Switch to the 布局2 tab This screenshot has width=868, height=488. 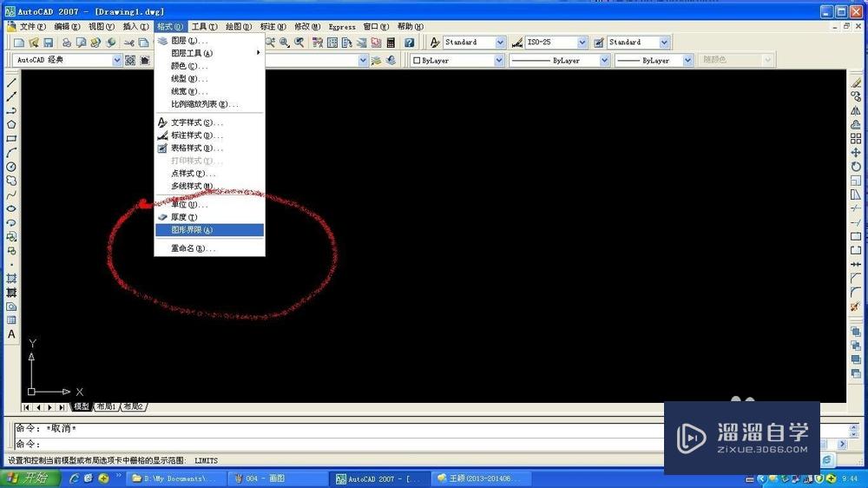coord(134,406)
